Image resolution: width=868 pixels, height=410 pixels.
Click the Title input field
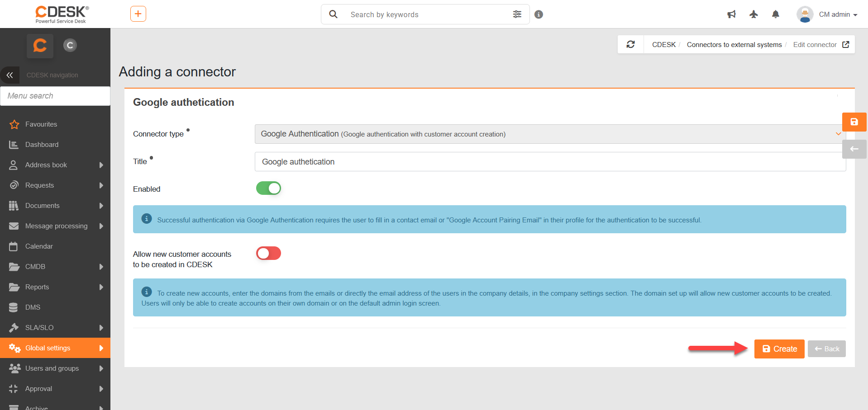(x=550, y=161)
